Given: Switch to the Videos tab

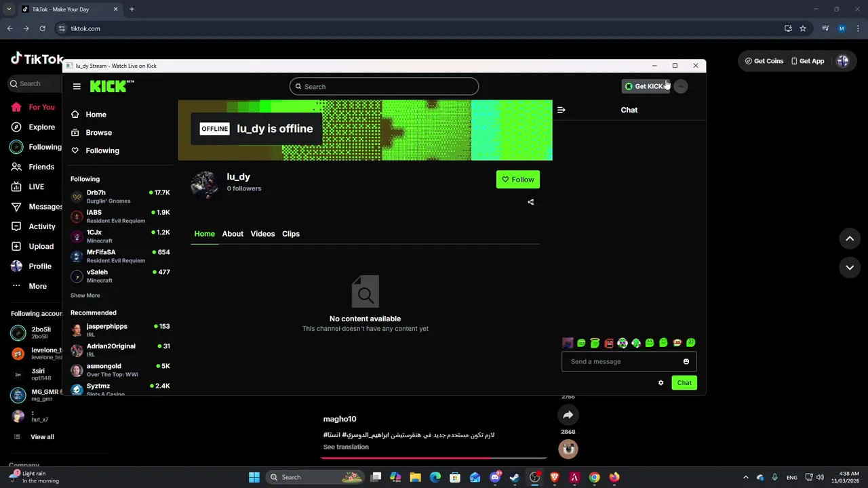Looking at the screenshot, I should [x=262, y=234].
